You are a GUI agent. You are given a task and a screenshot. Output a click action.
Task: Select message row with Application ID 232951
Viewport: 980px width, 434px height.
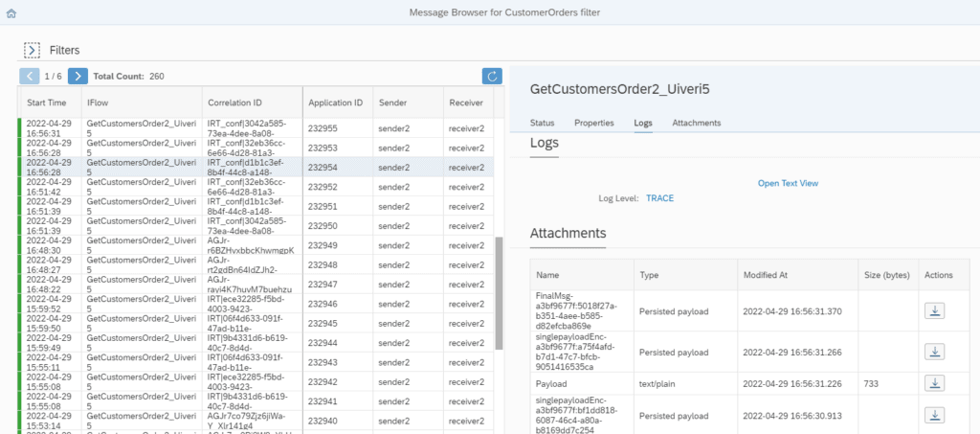pyautogui.click(x=256, y=206)
